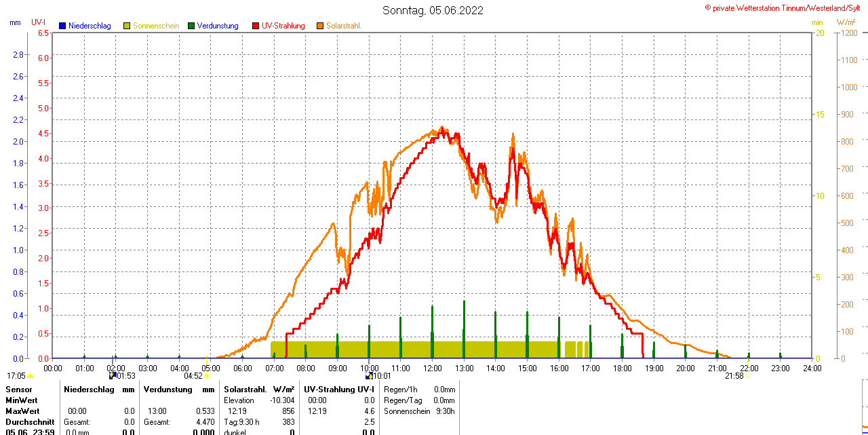Select the UV-Strahlung legend label
868x435 pixels.
click(x=283, y=26)
